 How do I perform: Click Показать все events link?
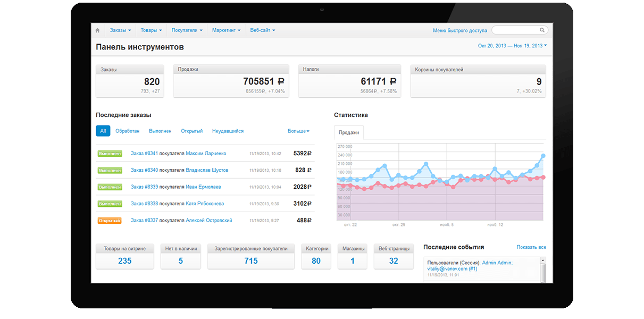point(531,247)
